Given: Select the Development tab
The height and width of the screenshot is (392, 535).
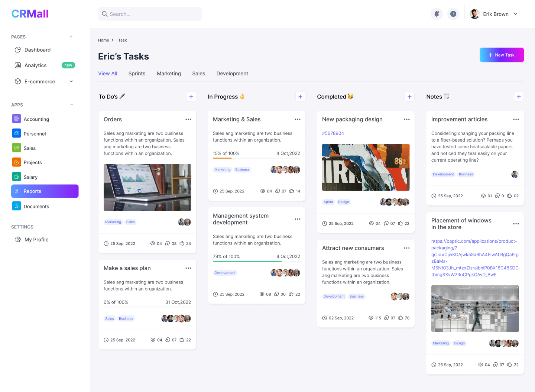Looking at the screenshot, I should pyautogui.click(x=232, y=74).
